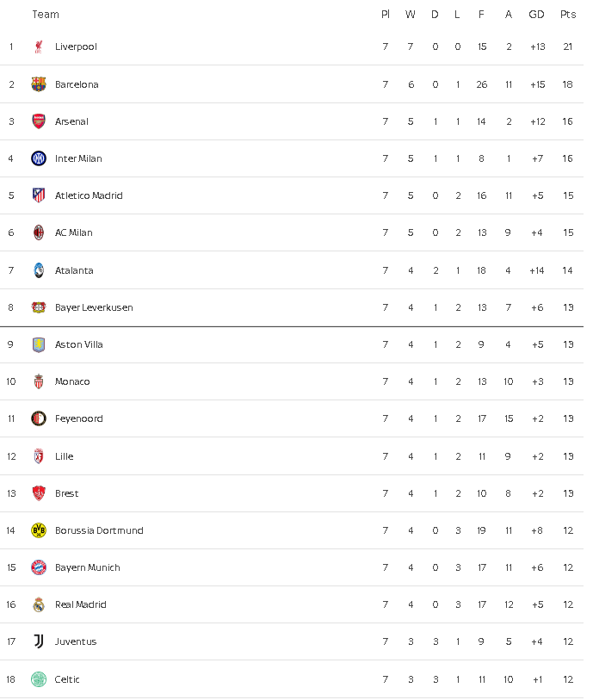Viewport: 593px width, 700px height.
Task: Open the Bayer Leverkusen team name
Action: pyautogui.click(x=94, y=307)
